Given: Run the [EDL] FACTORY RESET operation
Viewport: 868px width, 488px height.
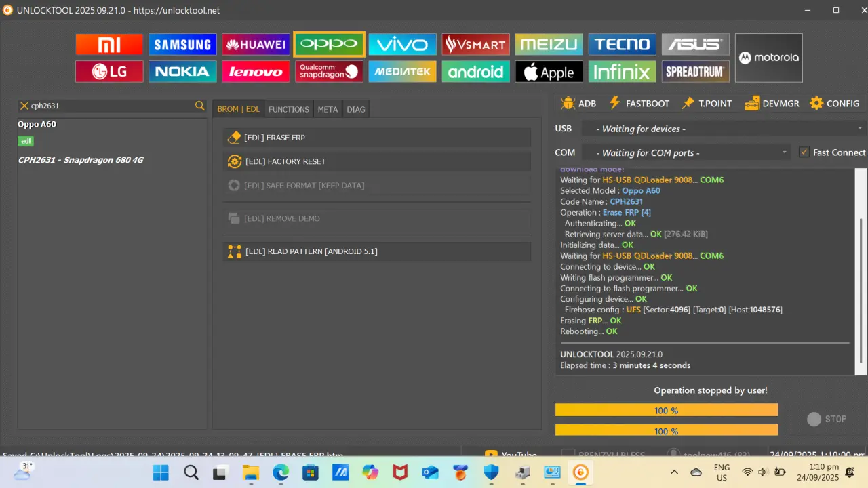Looking at the screenshot, I should (x=377, y=161).
